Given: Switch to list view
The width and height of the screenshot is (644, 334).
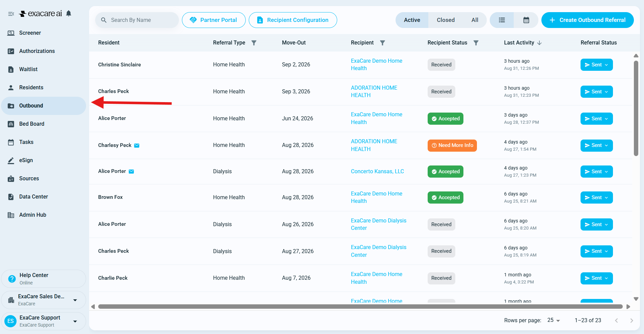Looking at the screenshot, I should pyautogui.click(x=502, y=20).
